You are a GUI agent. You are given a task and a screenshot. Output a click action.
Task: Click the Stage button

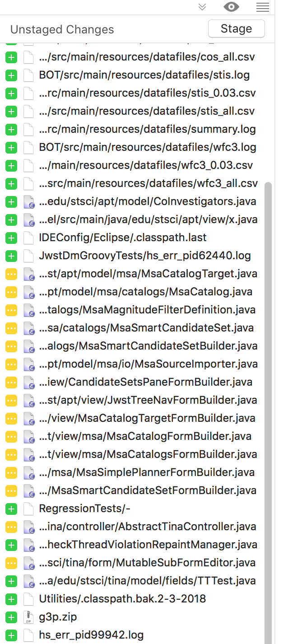click(236, 29)
